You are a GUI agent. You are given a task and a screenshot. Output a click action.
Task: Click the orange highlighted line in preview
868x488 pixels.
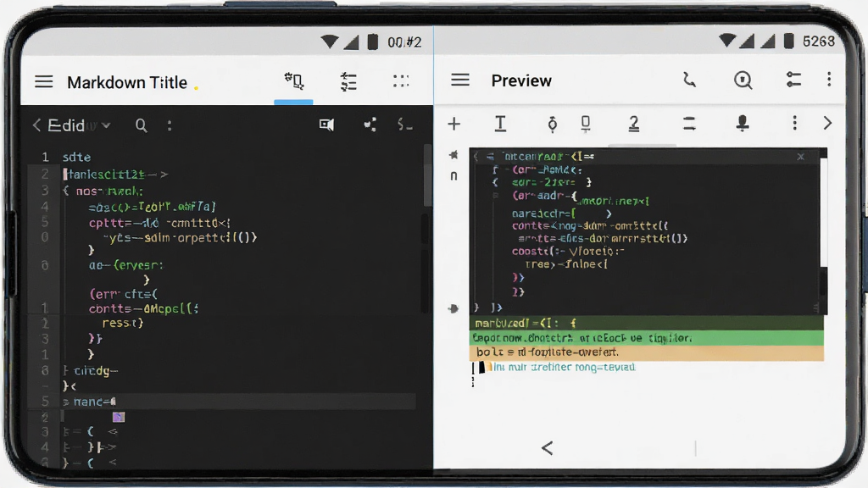(647, 352)
